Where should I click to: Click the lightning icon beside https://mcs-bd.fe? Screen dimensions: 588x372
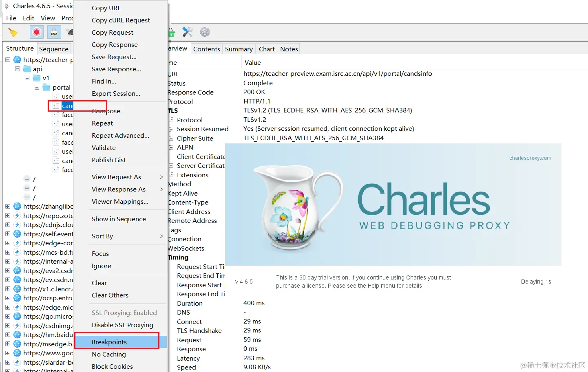17,252
